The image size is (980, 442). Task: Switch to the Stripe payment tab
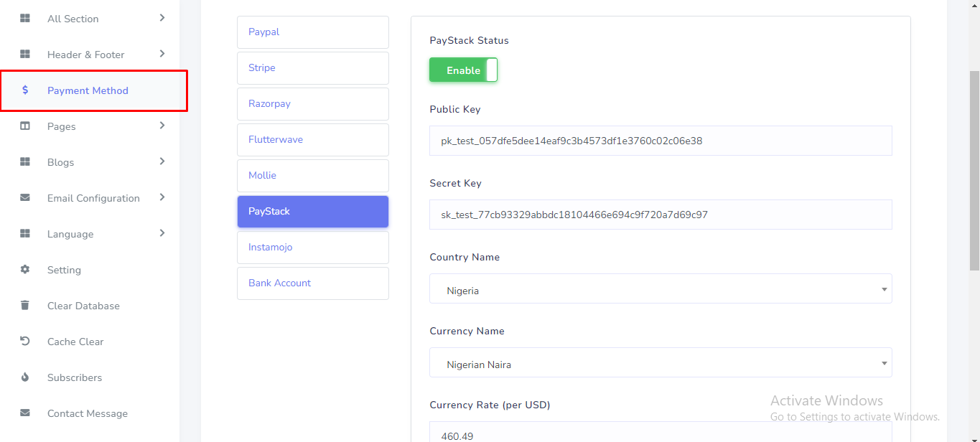(x=313, y=68)
